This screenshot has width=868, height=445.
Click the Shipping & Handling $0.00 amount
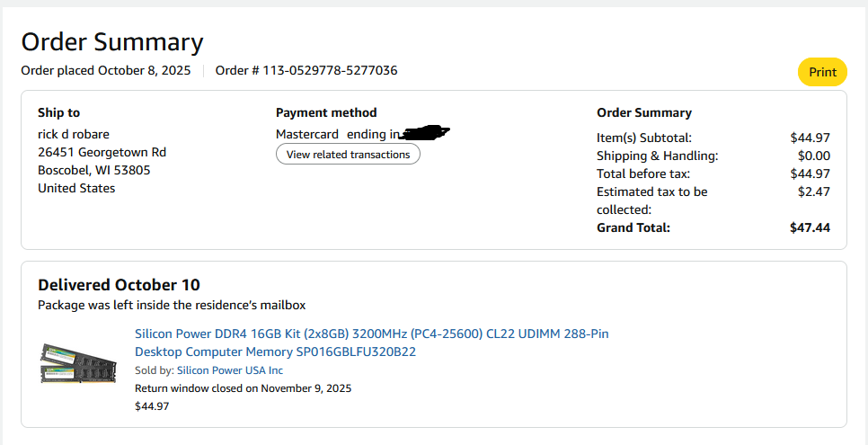click(813, 156)
